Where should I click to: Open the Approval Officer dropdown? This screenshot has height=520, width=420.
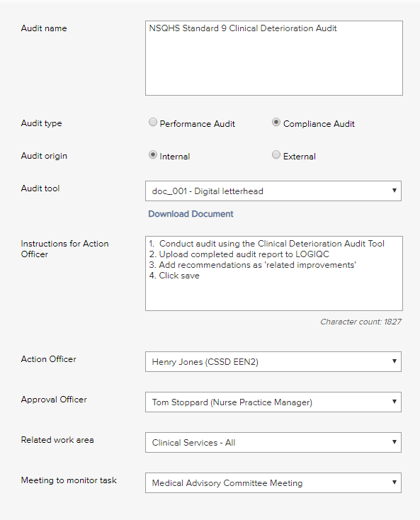pos(273,402)
